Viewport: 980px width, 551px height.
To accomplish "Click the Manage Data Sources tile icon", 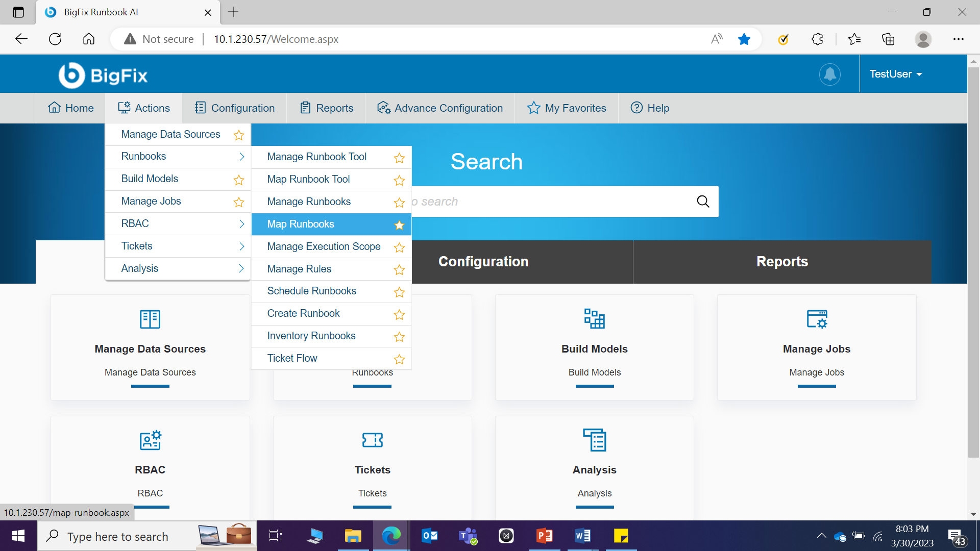I will pos(150,319).
